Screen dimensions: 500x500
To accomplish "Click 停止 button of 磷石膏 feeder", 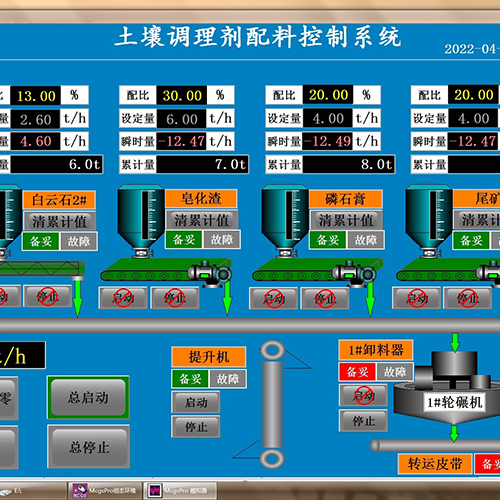I will [x=325, y=298].
